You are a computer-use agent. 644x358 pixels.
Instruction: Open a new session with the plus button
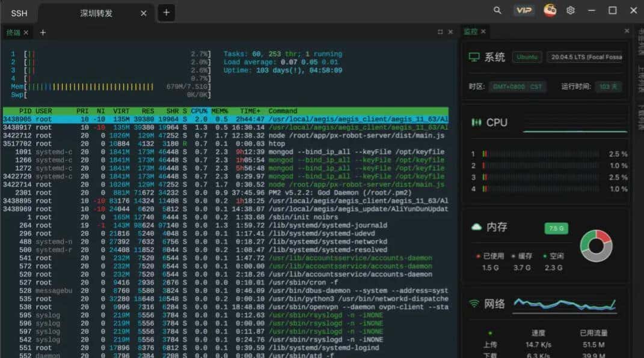click(166, 12)
